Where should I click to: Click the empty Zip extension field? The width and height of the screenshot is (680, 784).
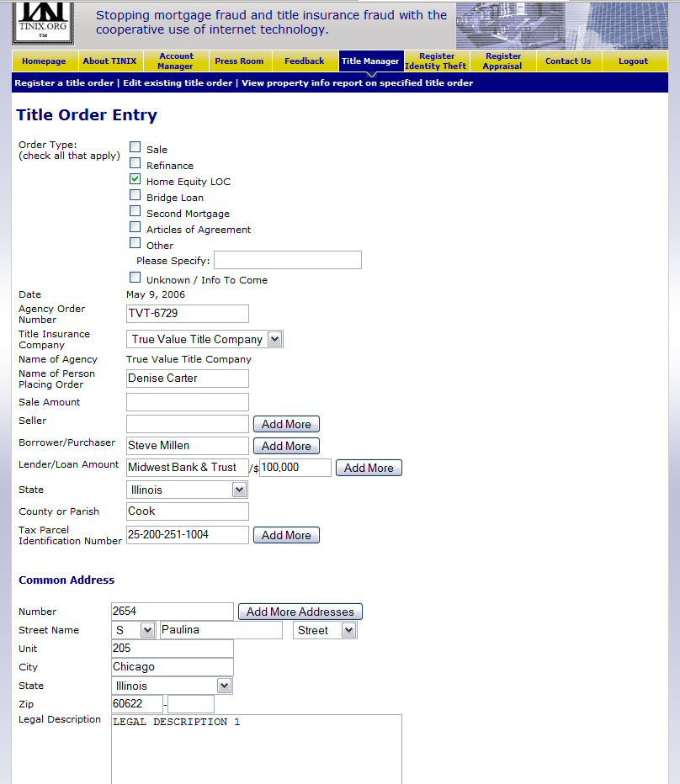191,704
